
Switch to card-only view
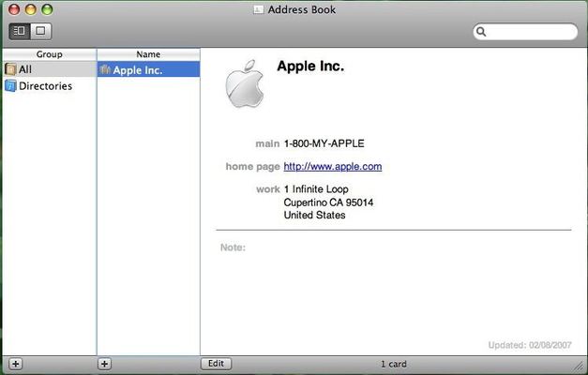tap(40, 31)
